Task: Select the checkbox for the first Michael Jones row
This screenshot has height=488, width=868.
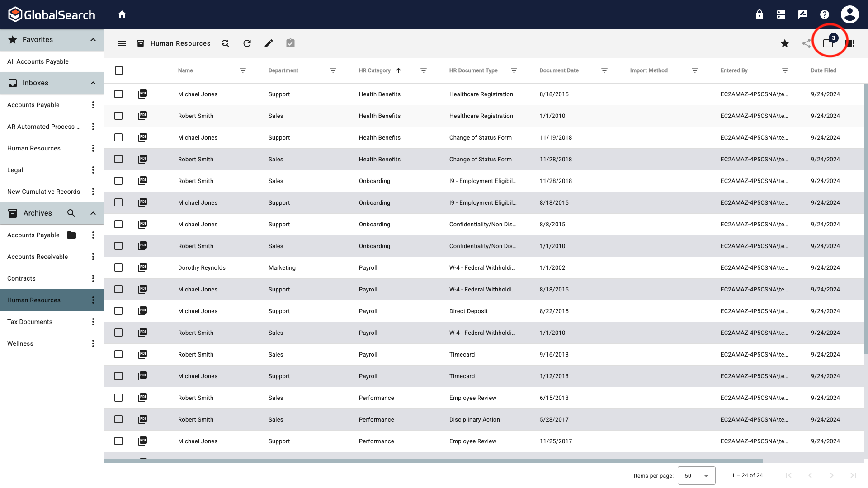Action: point(118,94)
